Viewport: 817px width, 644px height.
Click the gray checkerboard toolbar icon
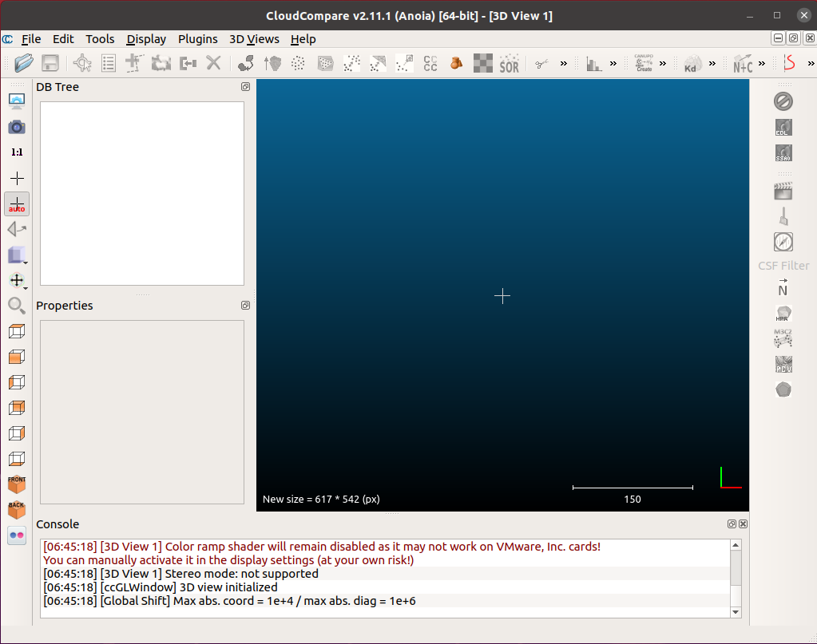pyautogui.click(x=483, y=64)
